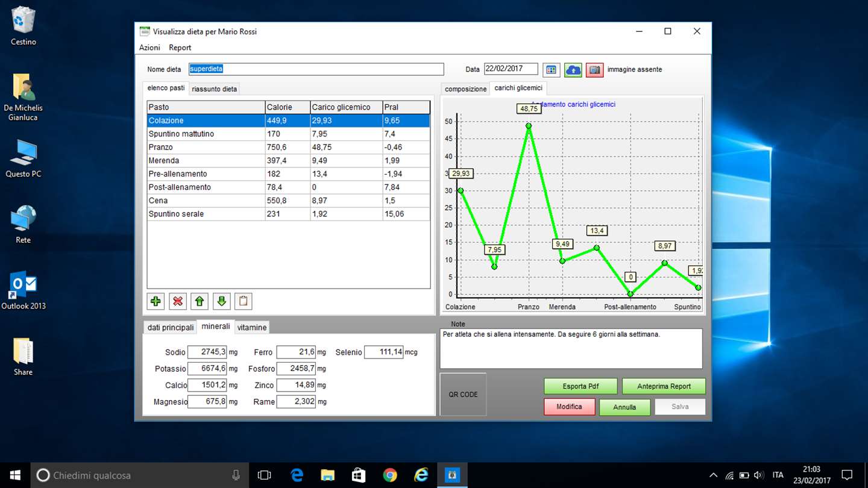Screen dimensions: 868x488
Task: Open the Report menu
Action: 180,48
